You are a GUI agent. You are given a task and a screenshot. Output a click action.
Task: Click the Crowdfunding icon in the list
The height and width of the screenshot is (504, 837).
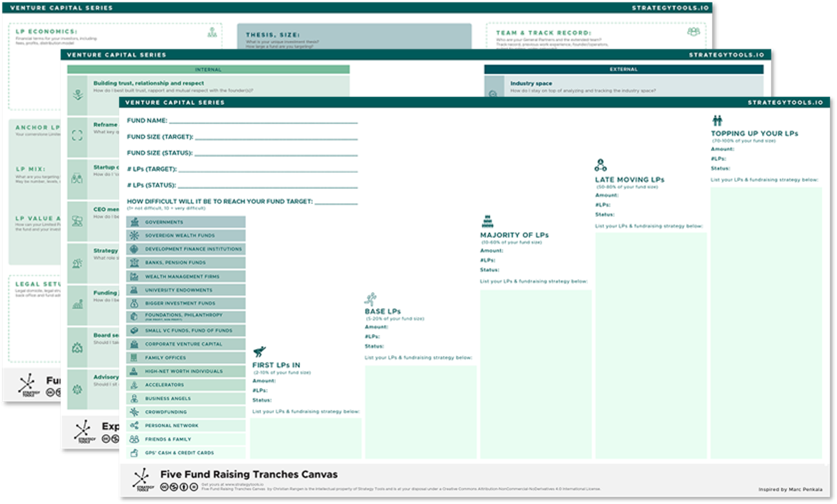tap(134, 412)
